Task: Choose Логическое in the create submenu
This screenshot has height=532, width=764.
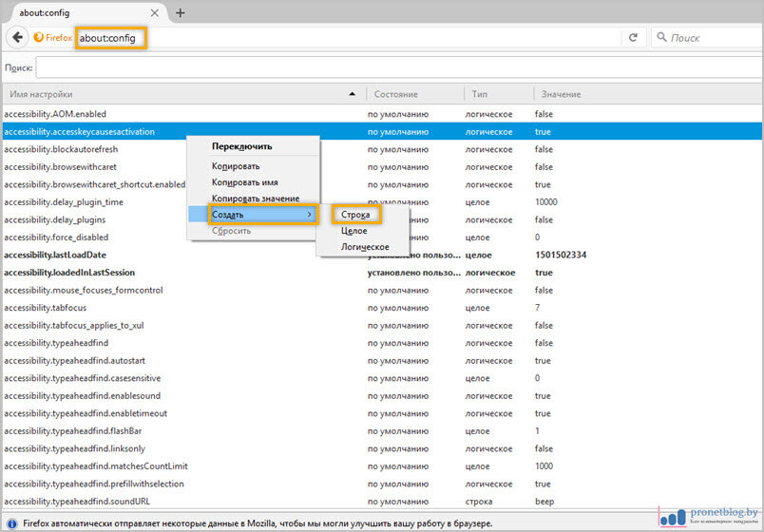Action: 365,247
